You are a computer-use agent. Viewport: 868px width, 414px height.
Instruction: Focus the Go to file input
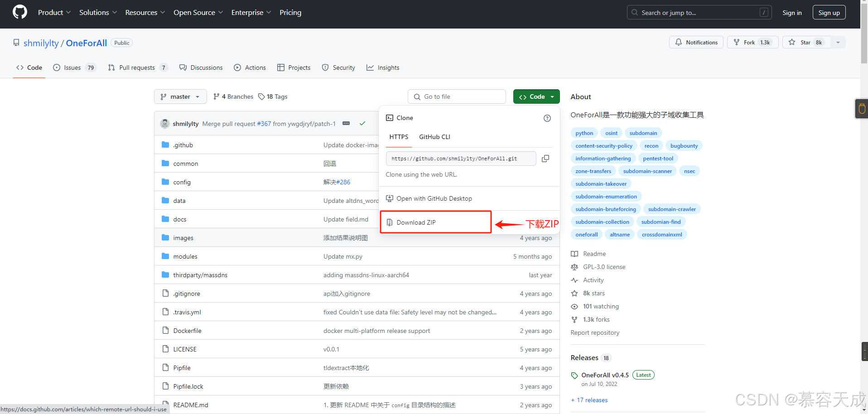click(457, 96)
